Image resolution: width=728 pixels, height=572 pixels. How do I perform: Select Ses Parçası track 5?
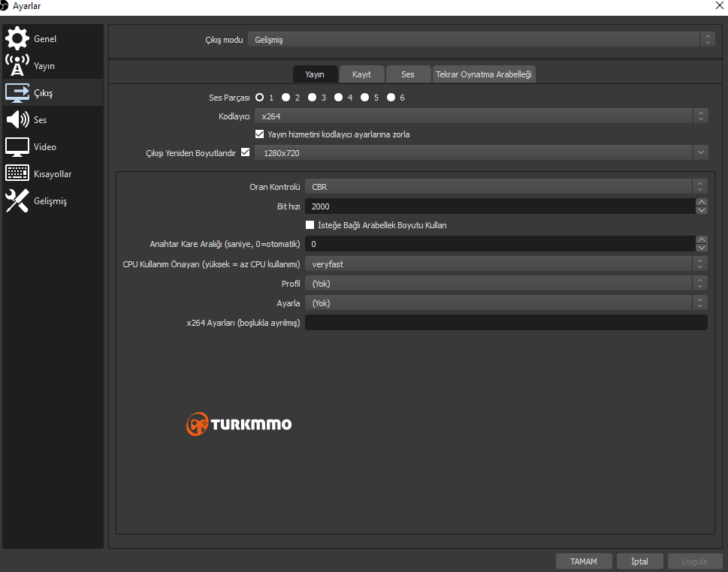(364, 98)
